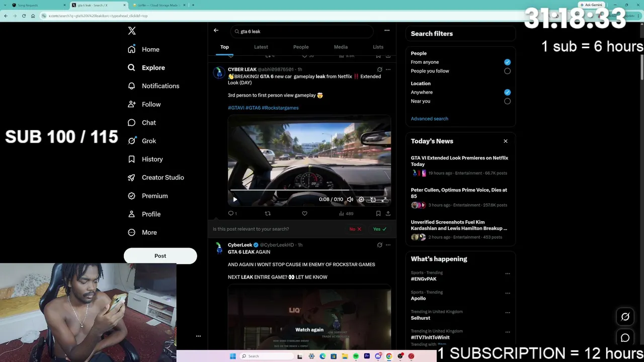Expand the More menu in sidebar

142,232
